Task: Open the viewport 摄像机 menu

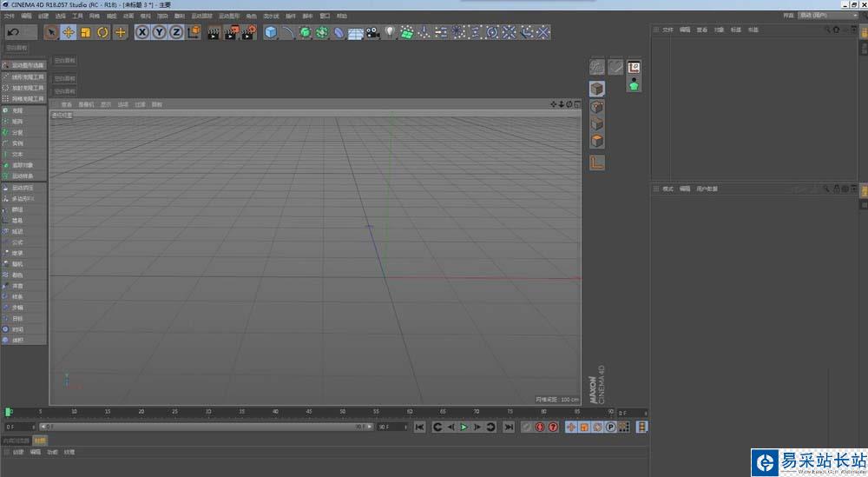Action: 86,104
